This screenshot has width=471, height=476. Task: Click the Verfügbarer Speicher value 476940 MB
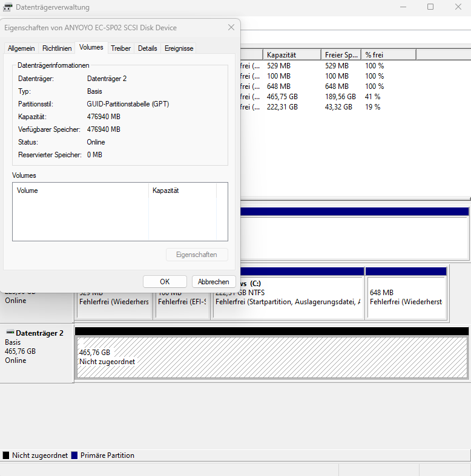click(x=104, y=129)
